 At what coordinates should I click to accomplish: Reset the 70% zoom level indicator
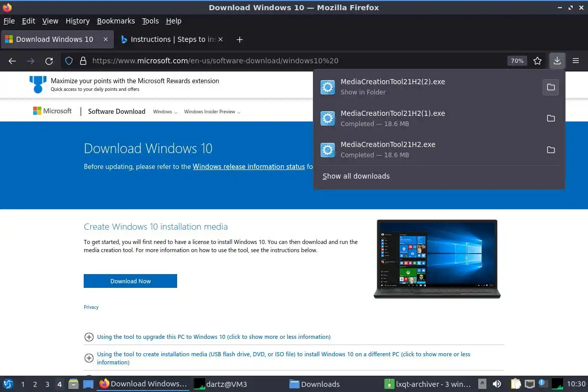click(x=517, y=61)
